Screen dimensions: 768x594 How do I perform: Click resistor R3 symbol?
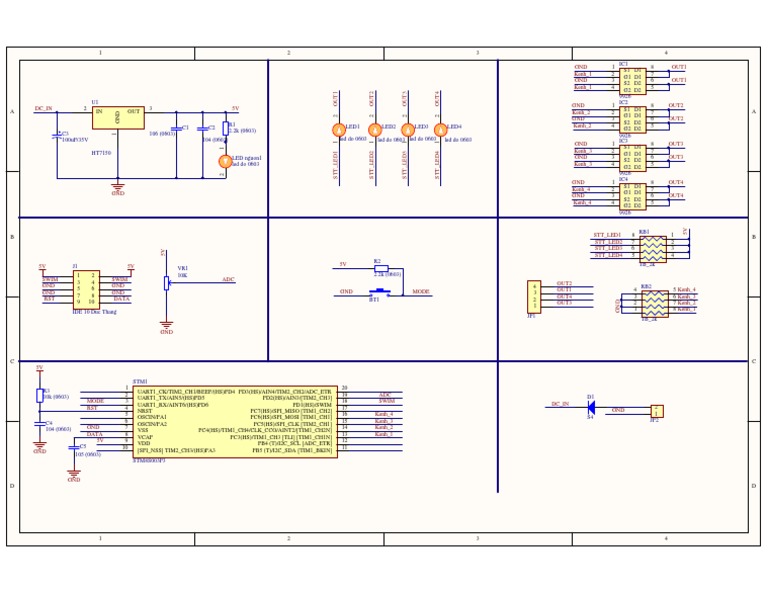click(40, 396)
